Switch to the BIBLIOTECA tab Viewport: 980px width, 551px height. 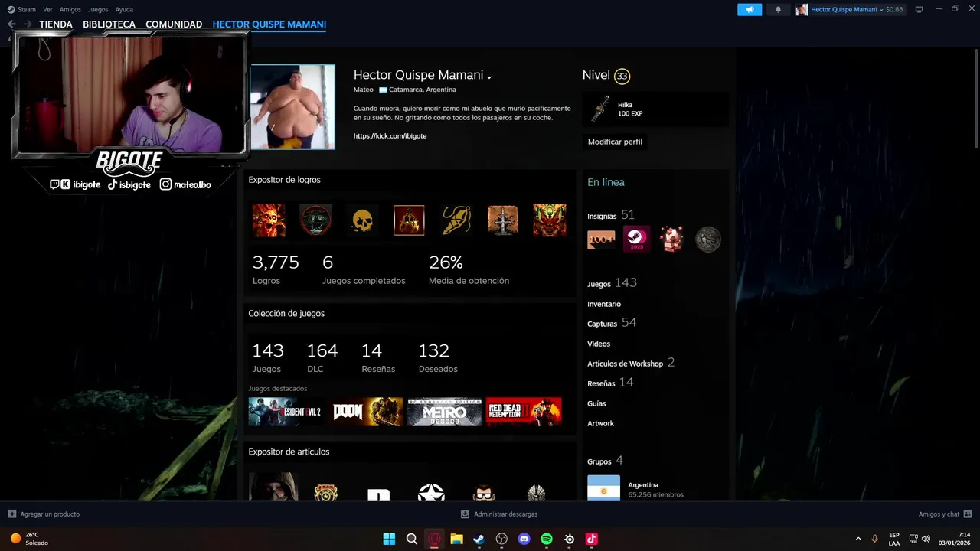point(109,24)
